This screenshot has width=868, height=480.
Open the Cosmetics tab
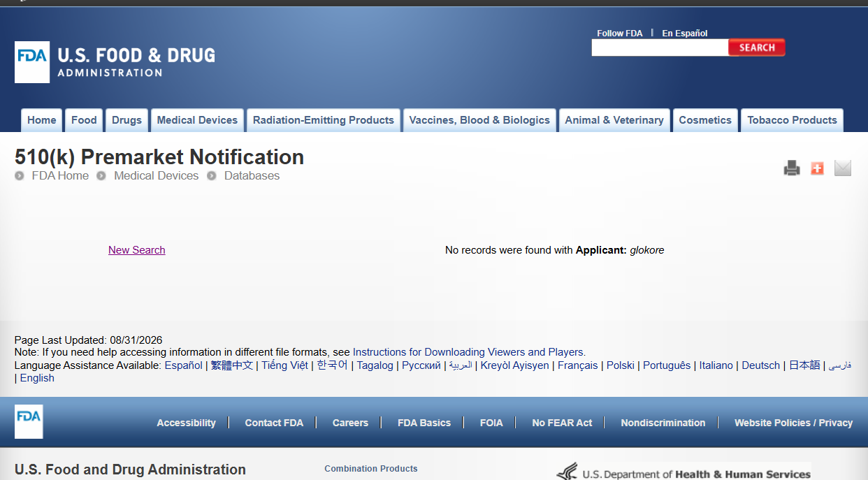click(705, 120)
